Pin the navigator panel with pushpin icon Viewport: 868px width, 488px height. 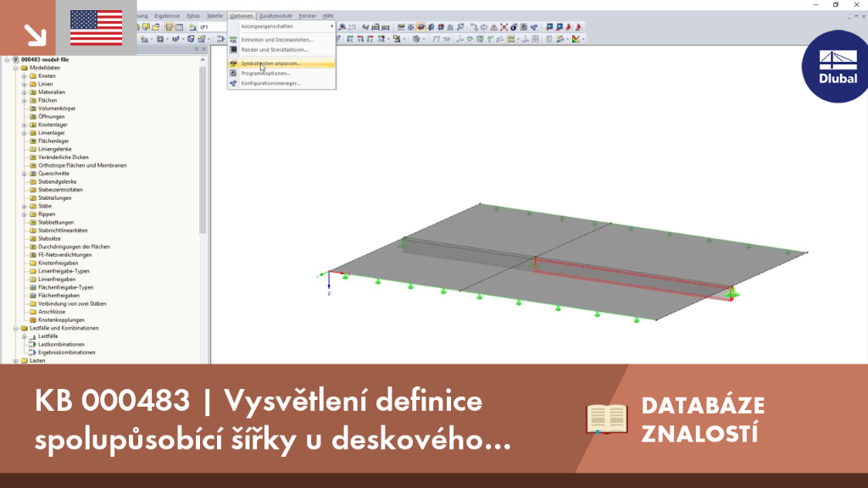(x=196, y=49)
